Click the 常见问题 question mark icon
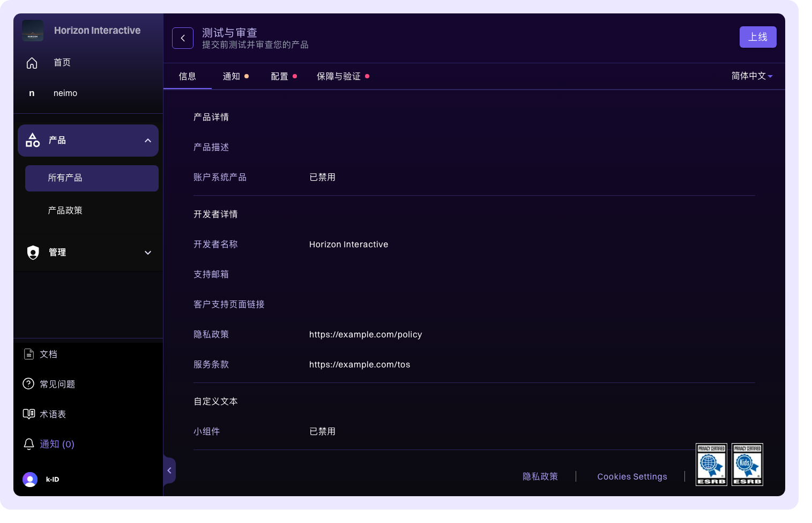Screen dimensions: 812x523 click(x=28, y=384)
